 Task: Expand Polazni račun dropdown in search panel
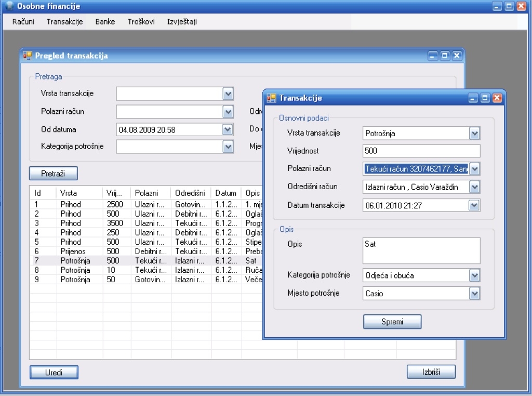coord(228,112)
